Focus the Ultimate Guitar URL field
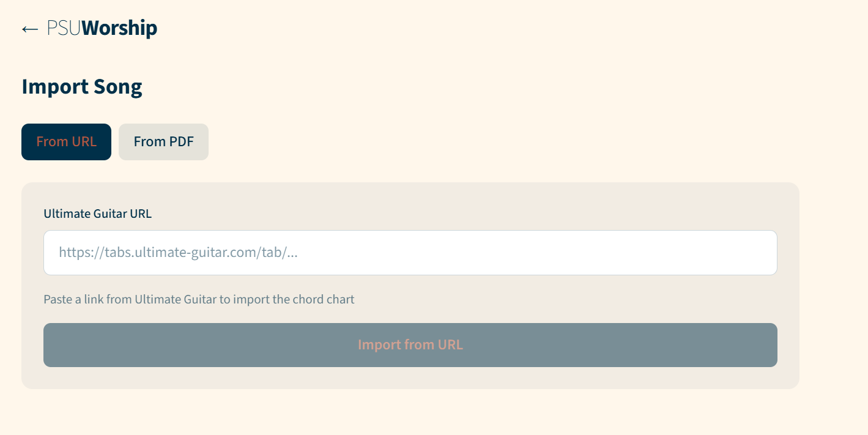The width and height of the screenshot is (868, 435). coord(410,253)
